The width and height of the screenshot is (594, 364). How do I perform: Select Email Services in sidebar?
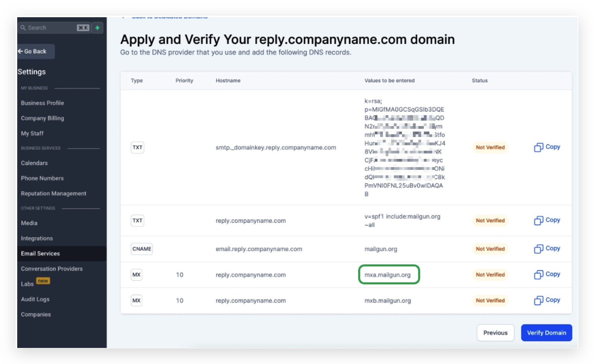click(x=61, y=254)
